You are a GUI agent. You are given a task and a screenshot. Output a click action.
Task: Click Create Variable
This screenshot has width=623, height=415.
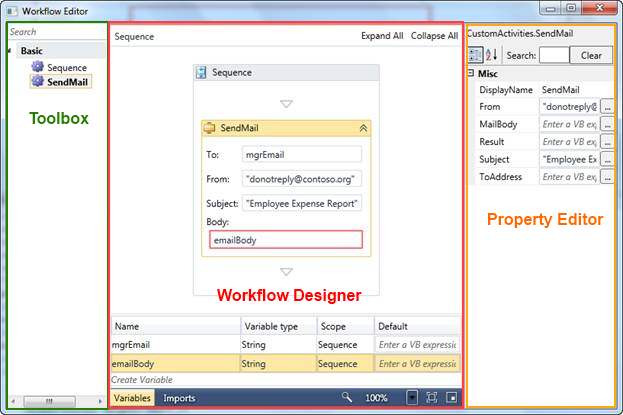click(x=142, y=380)
